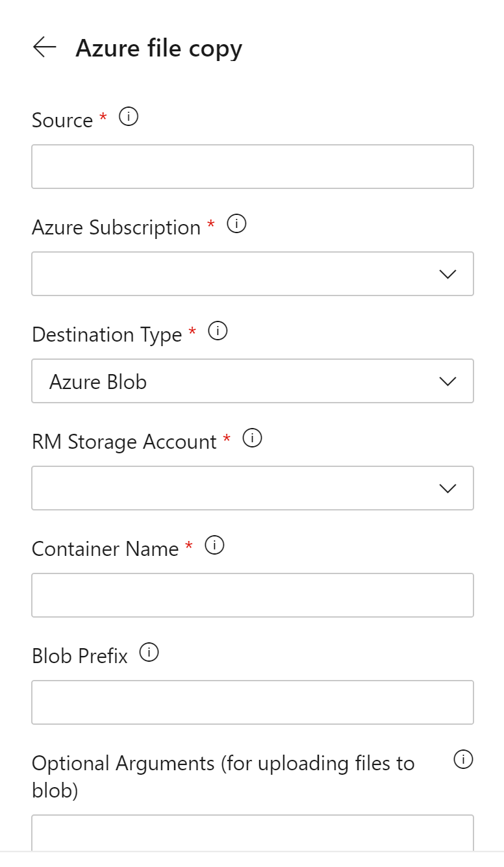The width and height of the screenshot is (504, 867).
Task: Click the Azure file copy heading
Action: point(158,49)
